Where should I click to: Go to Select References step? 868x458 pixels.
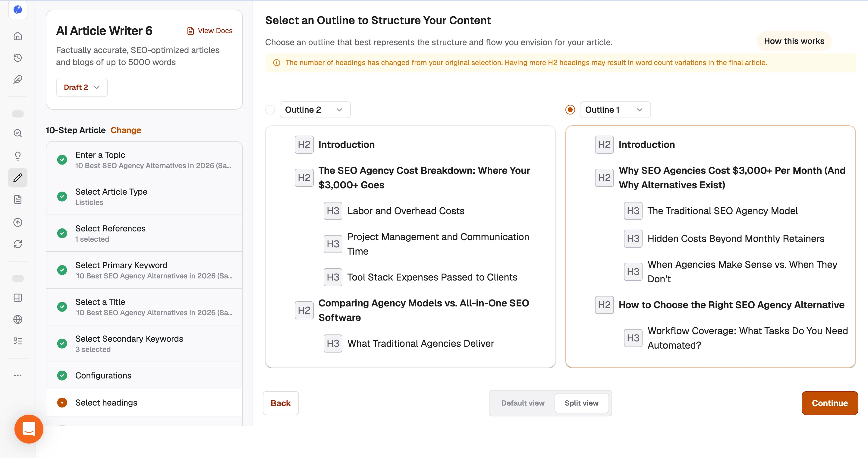click(x=144, y=234)
